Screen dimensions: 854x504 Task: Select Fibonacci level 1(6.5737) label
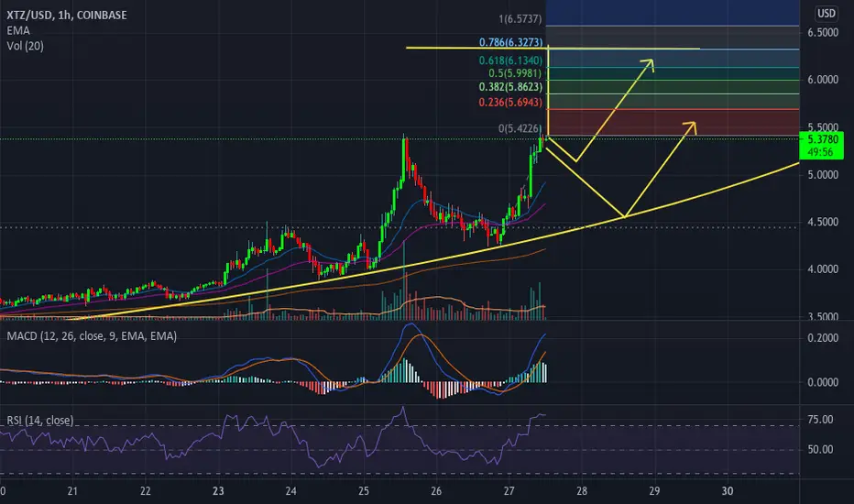click(520, 19)
